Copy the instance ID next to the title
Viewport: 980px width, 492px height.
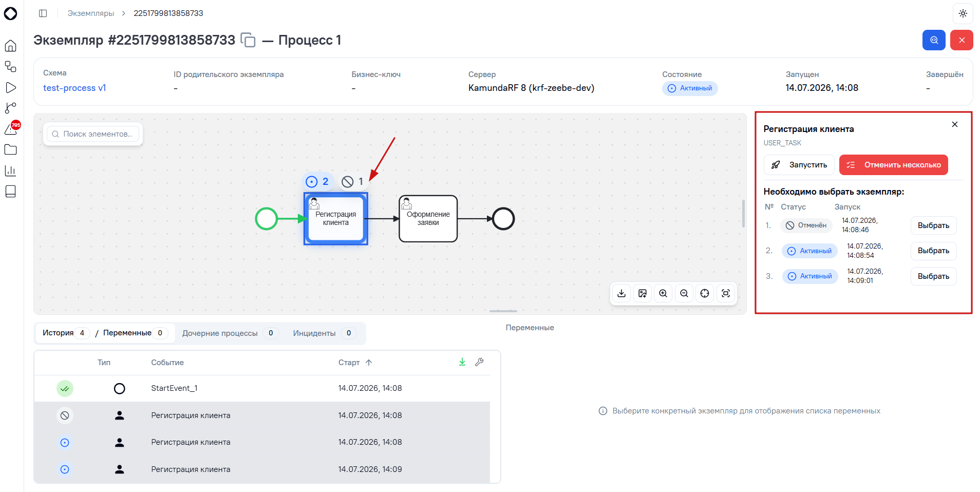[248, 40]
